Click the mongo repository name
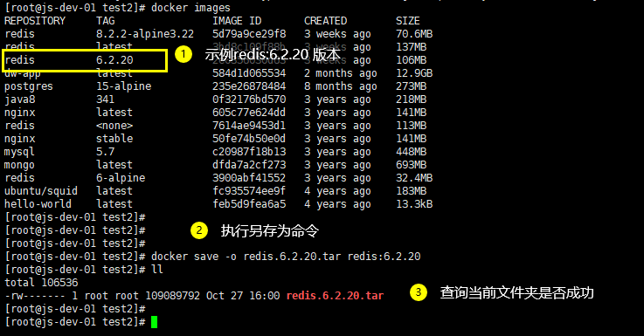Viewport: 644px width, 336px height. click(x=20, y=165)
